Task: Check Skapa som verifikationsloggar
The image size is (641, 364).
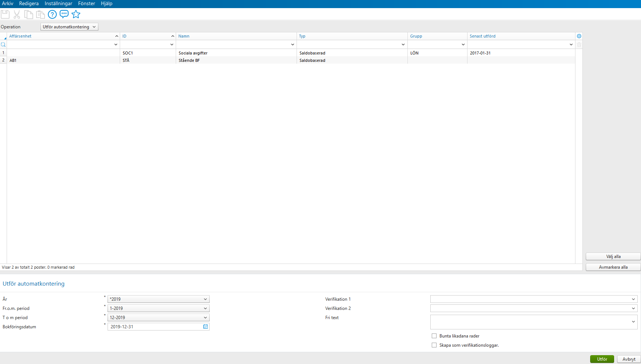Action: point(434,345)
